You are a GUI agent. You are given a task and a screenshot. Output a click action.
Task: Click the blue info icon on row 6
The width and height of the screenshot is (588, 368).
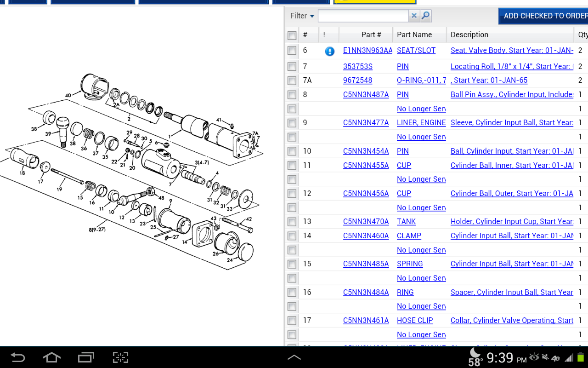point(329,51)
